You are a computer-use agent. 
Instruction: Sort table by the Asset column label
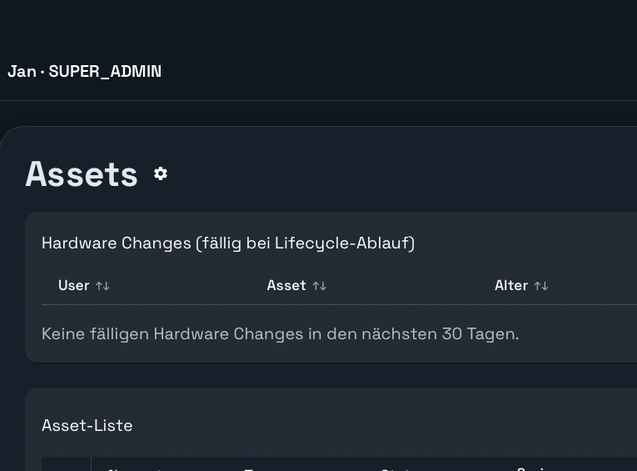(x=286, y=286)
